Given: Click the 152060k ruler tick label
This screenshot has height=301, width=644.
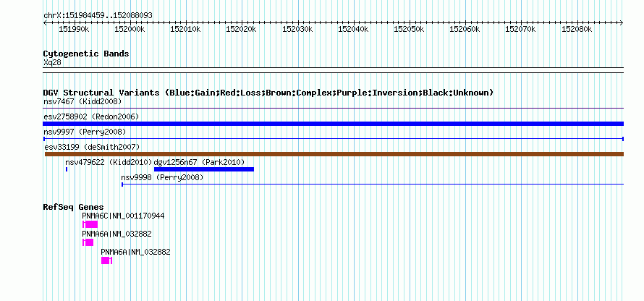Looking at the screenshot, I should [x=465, y=29].
